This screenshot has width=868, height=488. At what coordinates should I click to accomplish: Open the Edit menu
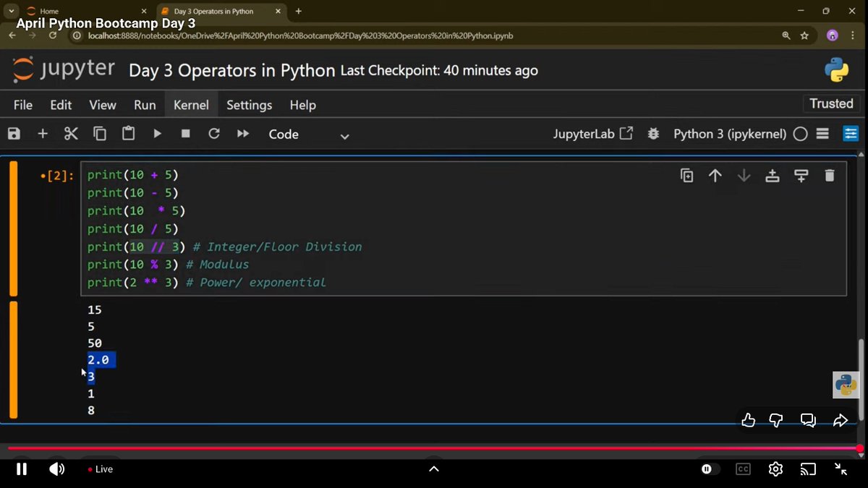[61, 105]
